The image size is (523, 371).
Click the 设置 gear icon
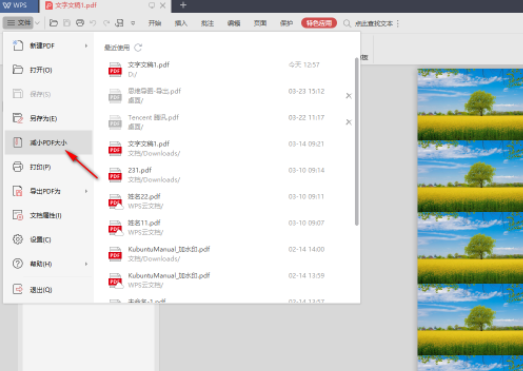18,239
